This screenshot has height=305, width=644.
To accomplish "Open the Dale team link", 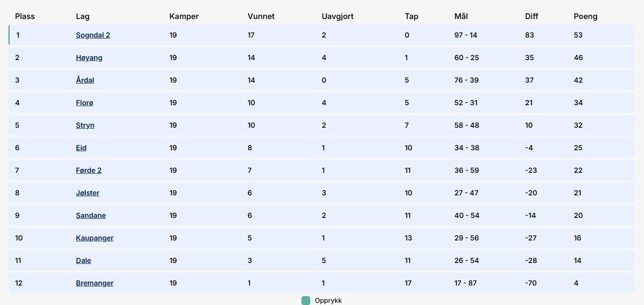I will click(83, 261).
